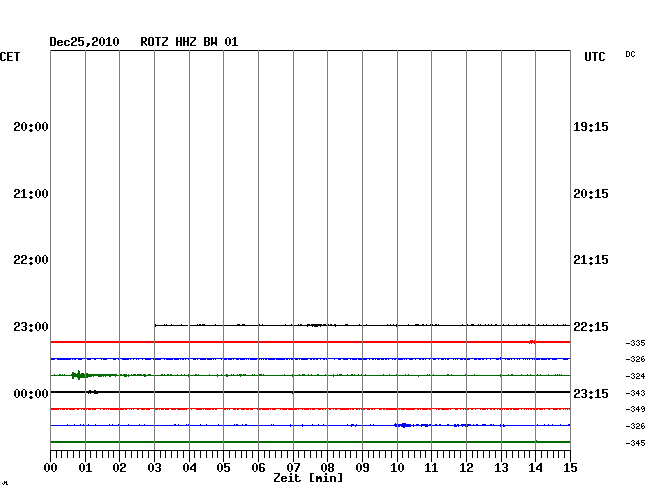Click the DC offset value -349
The image size is (650, 494).
[635, 409]
